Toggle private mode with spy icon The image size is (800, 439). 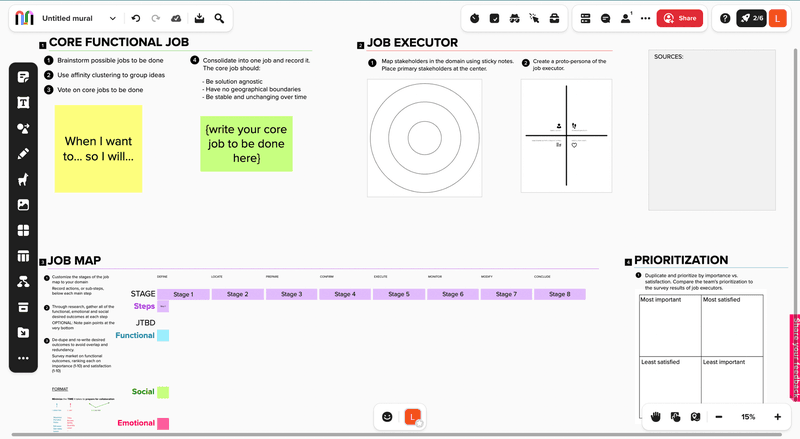click(514, 18)
